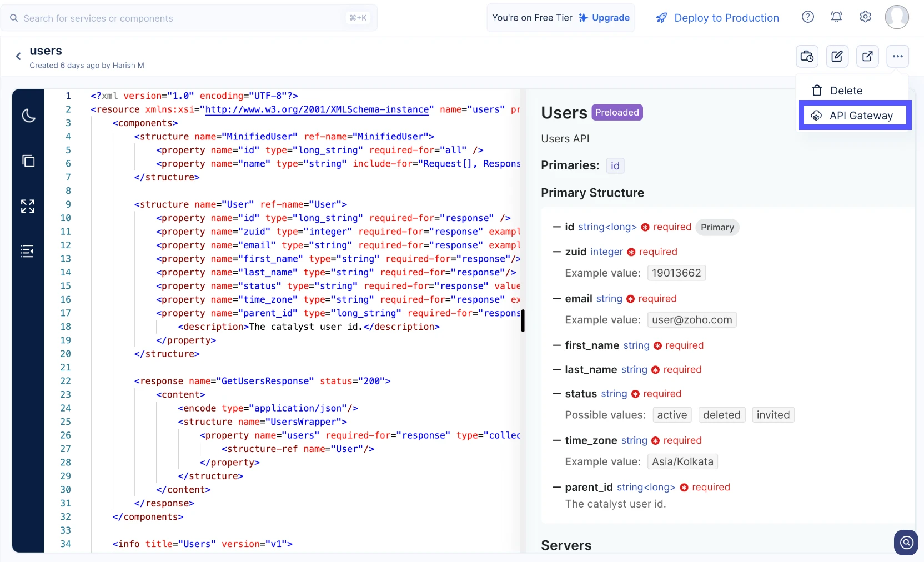Click the edit pencil icon button
This screenshot has height=562, width=924.
click(837, 56)
